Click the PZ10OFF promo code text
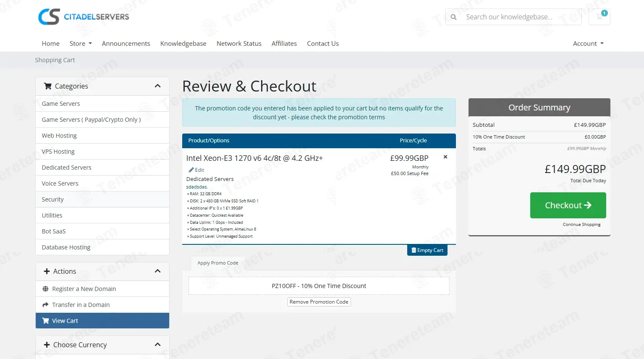The height and width of the screenshot is (359, 644). pos(319,286)
